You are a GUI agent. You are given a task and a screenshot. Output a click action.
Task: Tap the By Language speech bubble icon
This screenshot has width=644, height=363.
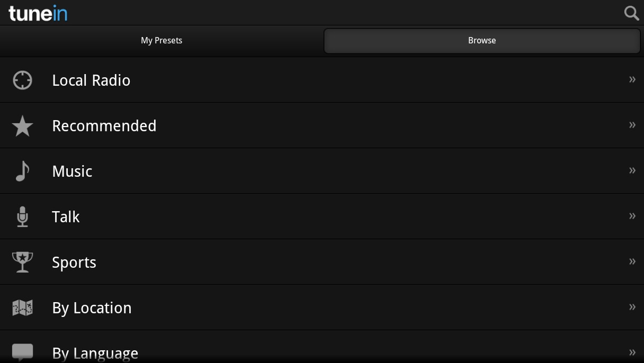22,352
